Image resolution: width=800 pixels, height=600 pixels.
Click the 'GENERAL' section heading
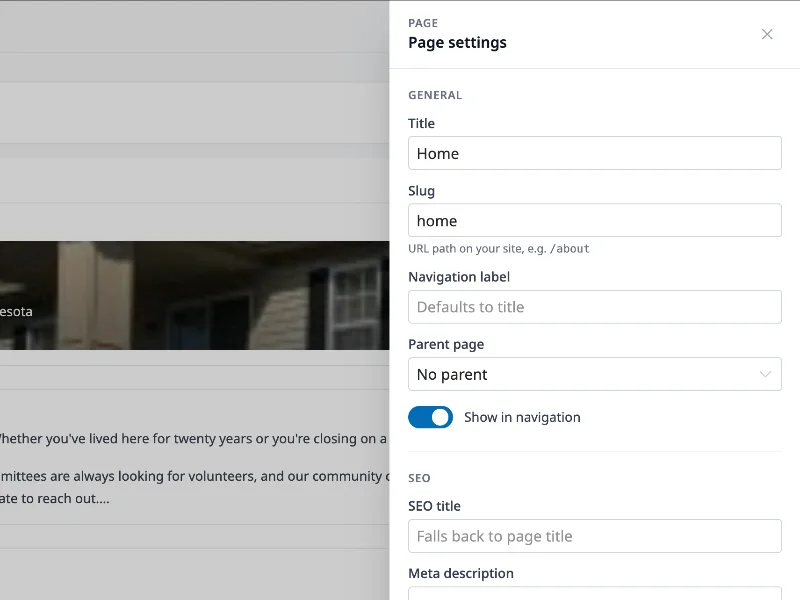435,95
